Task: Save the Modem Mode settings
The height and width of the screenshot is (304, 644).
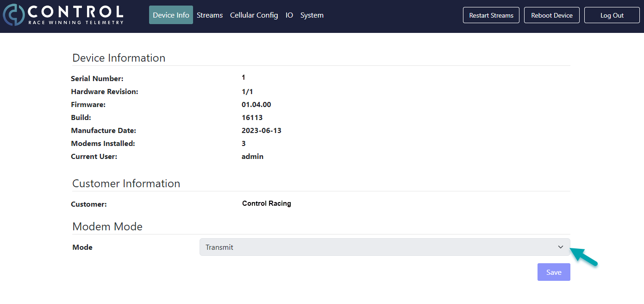Action: click(x=554, y=272)
